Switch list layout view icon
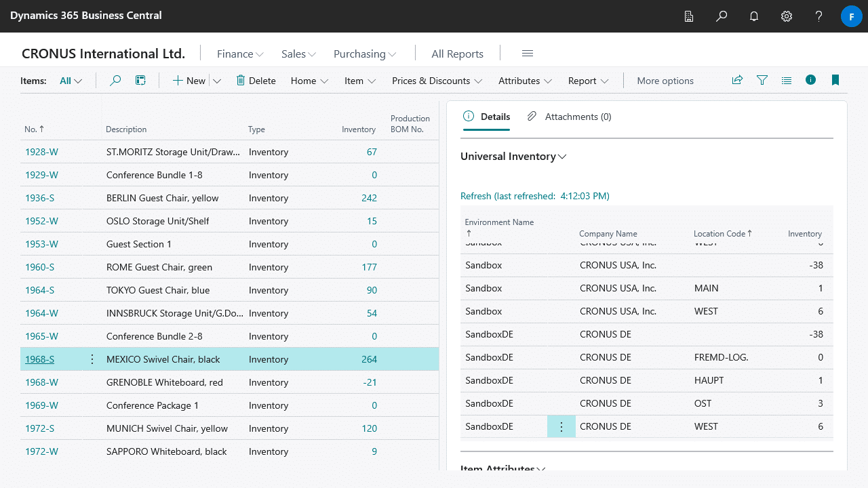Screen dimensions: 868x488 click(x=787, y=81)
